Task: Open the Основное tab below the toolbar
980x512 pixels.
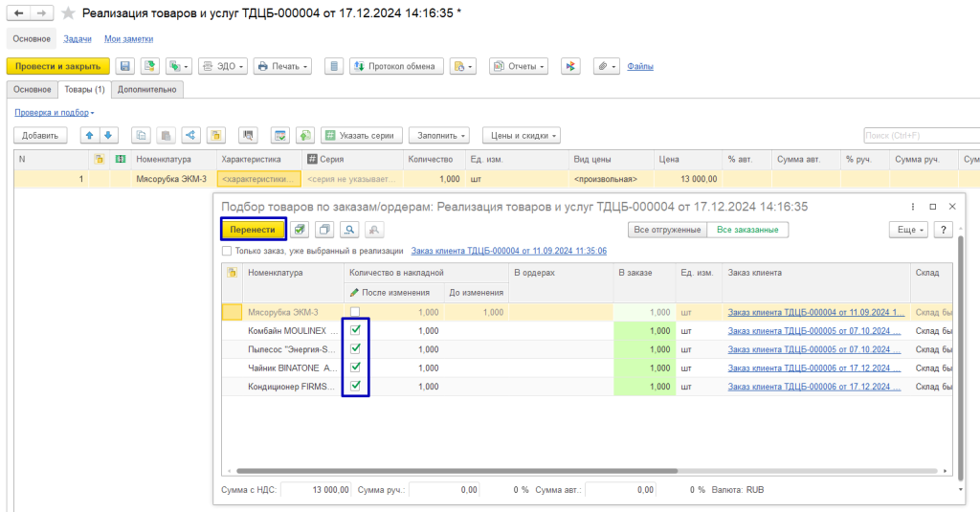Action: (32, 89)
